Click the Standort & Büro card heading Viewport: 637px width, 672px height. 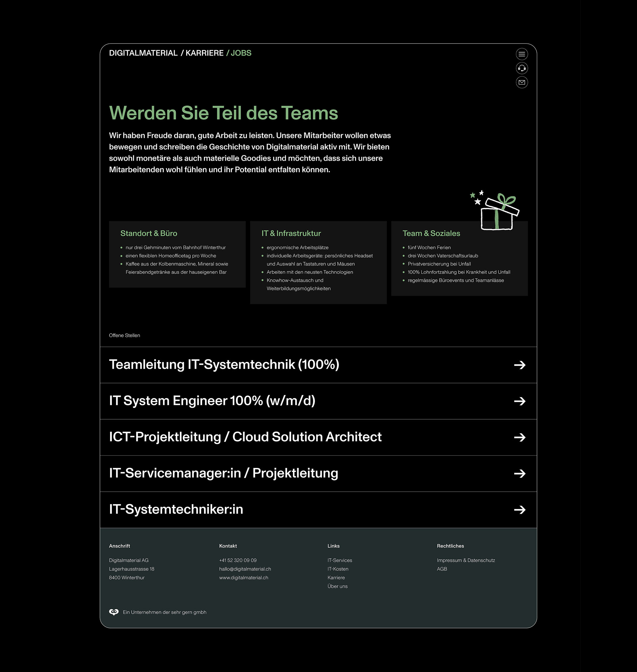point(149,233)
